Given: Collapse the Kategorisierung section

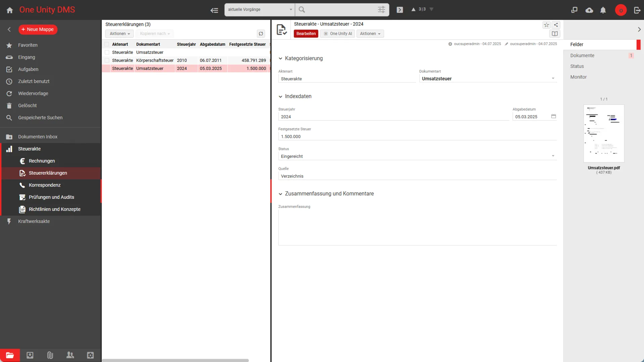Looking at the screenshot, I should pos(280,58).
